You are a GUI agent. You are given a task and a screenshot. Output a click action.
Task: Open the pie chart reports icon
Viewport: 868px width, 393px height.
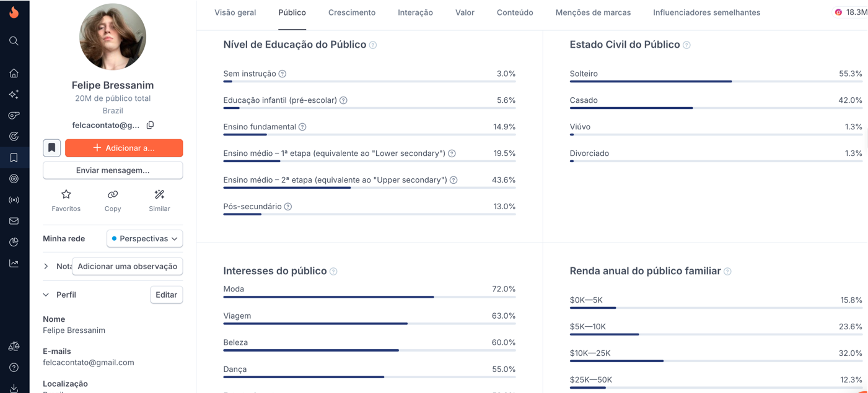tap(14, 242)
